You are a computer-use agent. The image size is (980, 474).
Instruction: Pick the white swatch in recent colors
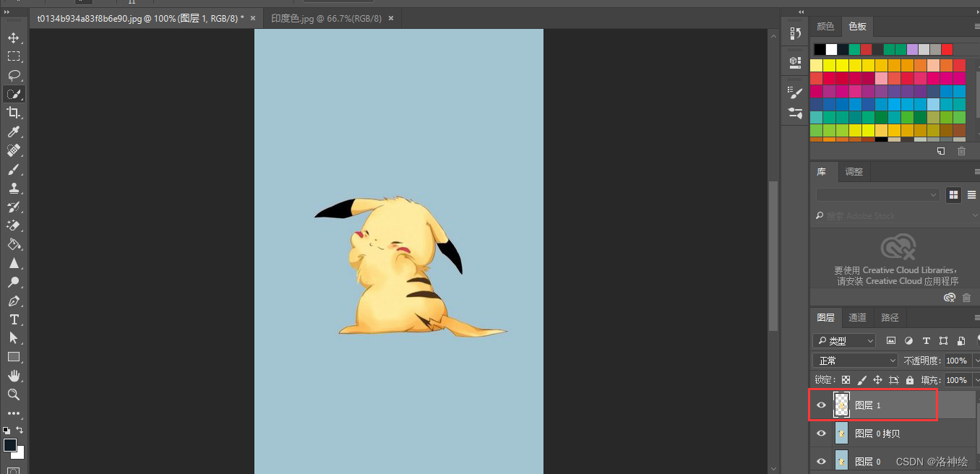point(831,49)
